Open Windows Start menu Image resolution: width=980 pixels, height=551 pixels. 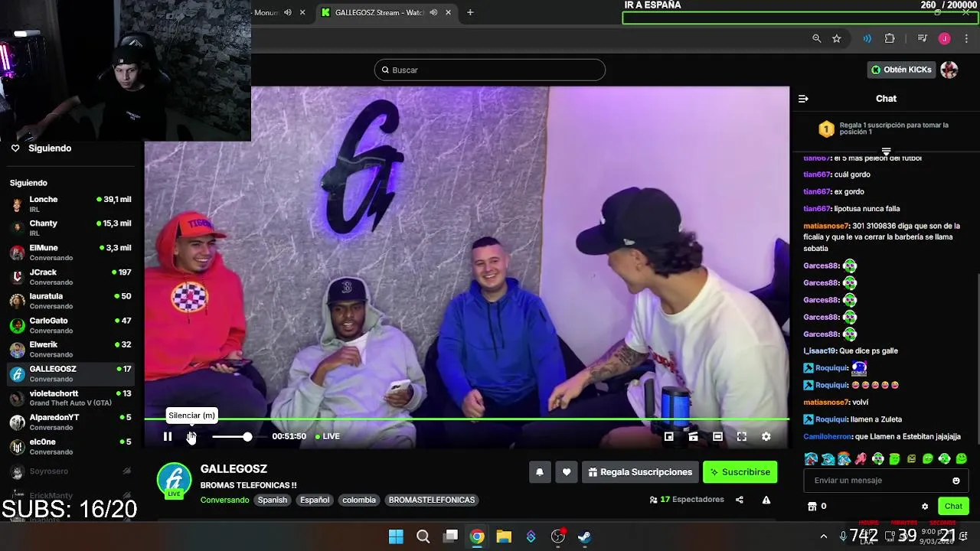396,536
